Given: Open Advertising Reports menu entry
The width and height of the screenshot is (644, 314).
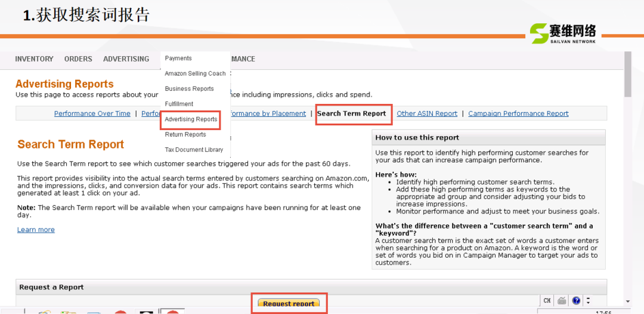Looking at the screenshot, I should (191, 119).
